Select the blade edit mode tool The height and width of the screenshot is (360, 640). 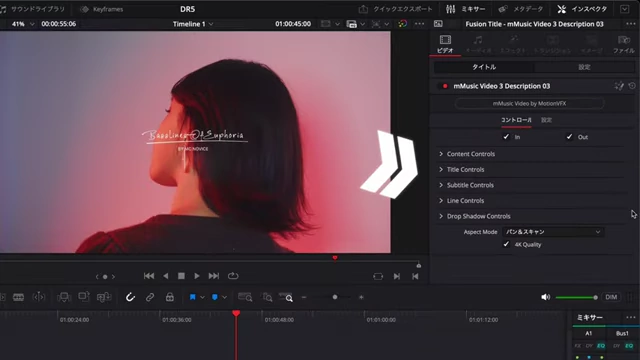coord(18,297)
